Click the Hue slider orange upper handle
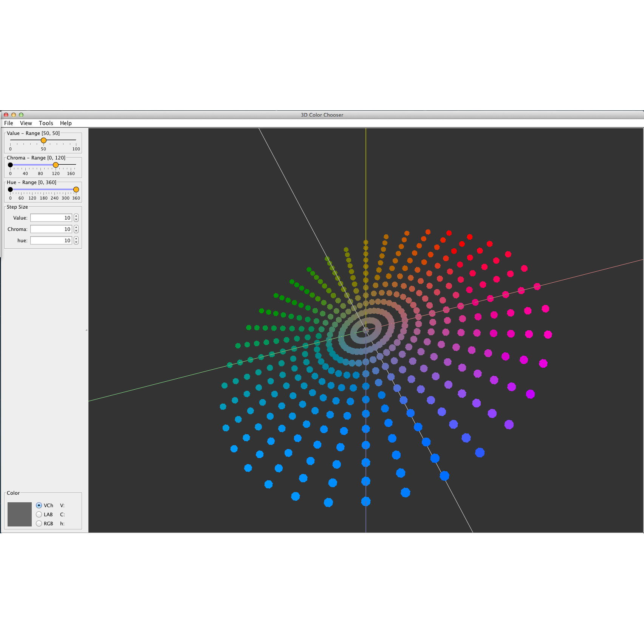The image size is (644, 644). pyautogui.click(x=76, y=190)
